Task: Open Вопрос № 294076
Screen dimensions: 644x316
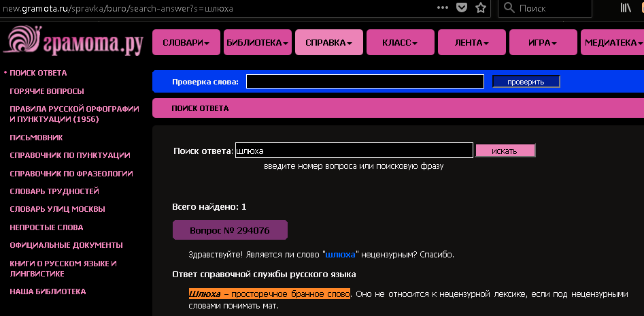Action: [x=230, y=230]
